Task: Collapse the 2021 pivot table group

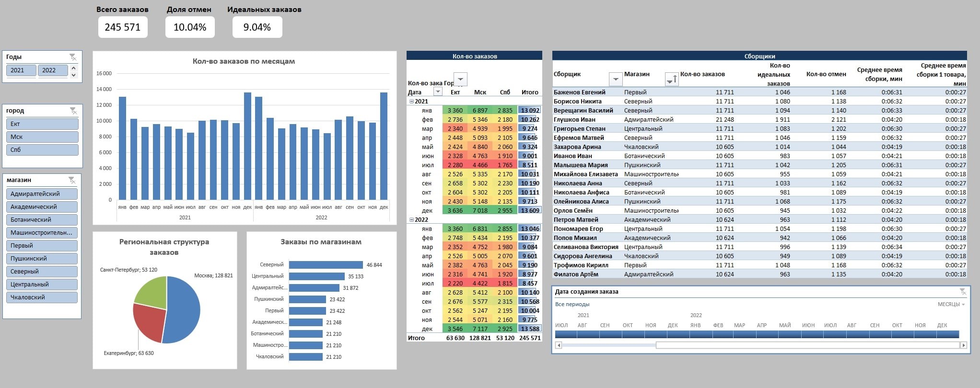Action: coord(411,102)
